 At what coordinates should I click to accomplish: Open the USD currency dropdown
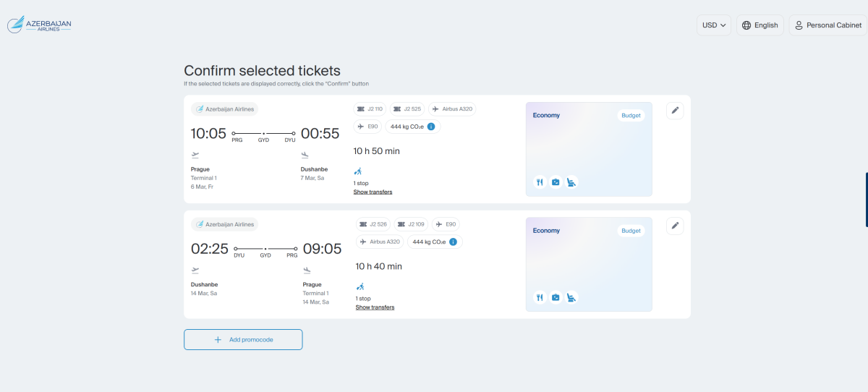(713, 25)
